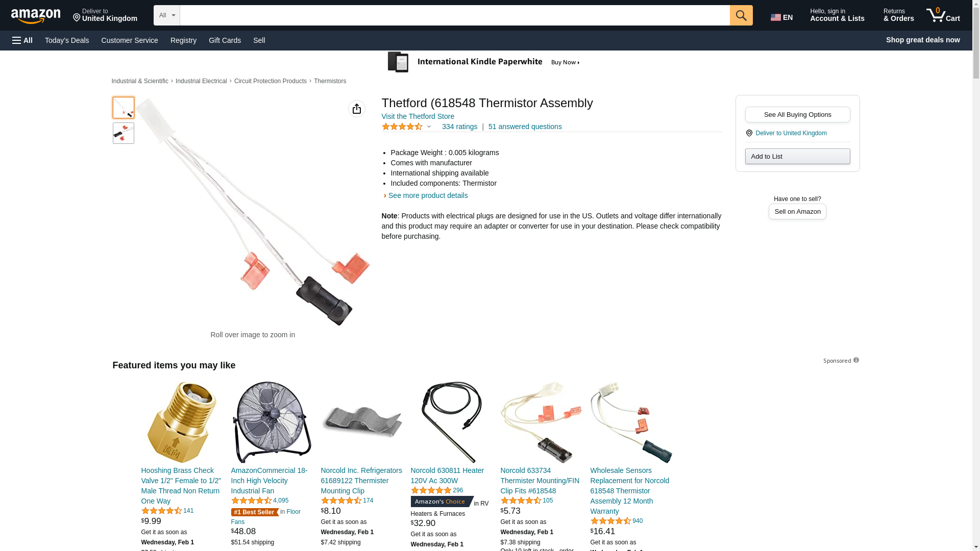
Task: Open the shopping cart icon
Action: click(x=943, y=15)
